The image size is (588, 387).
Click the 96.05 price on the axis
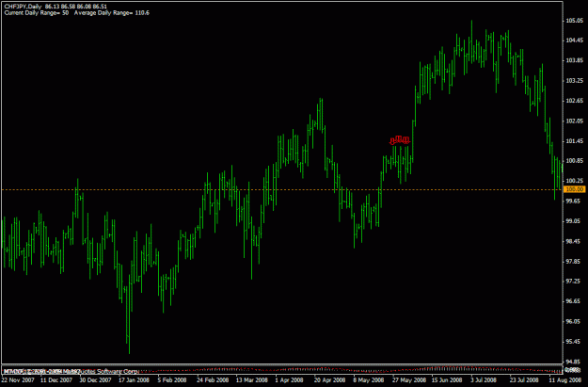click(x=573, y=322)
